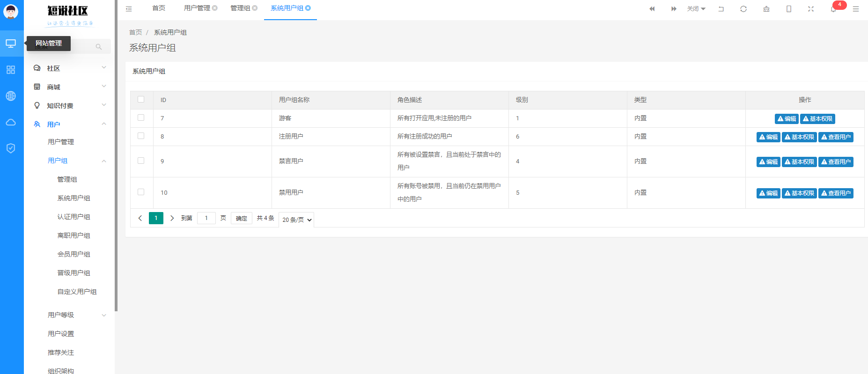The image size is (868, 374).
Task: Click the phone preview icon in header
Action: click(x=789, y=9)
